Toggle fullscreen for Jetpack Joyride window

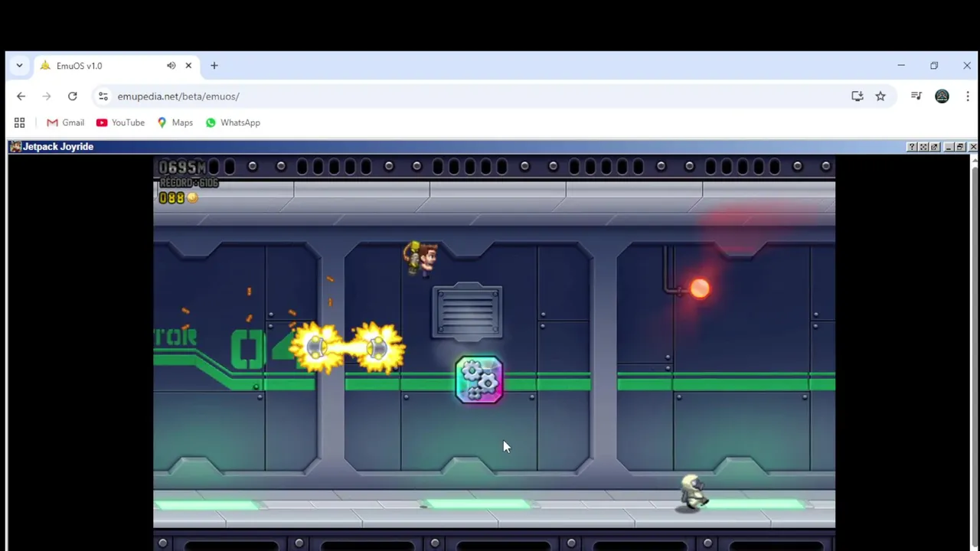[x=923, y=147]
